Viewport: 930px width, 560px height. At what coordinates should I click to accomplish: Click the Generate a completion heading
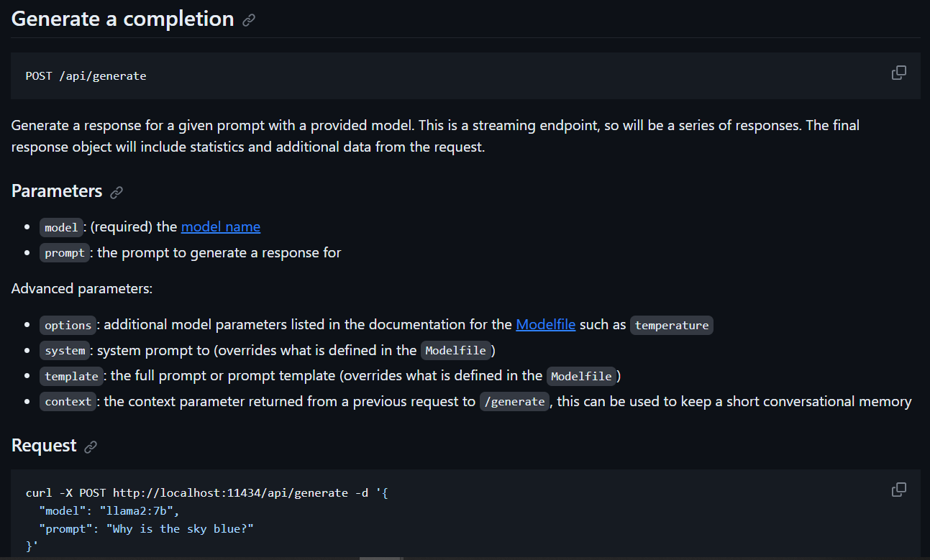click(x=123, y=19)
